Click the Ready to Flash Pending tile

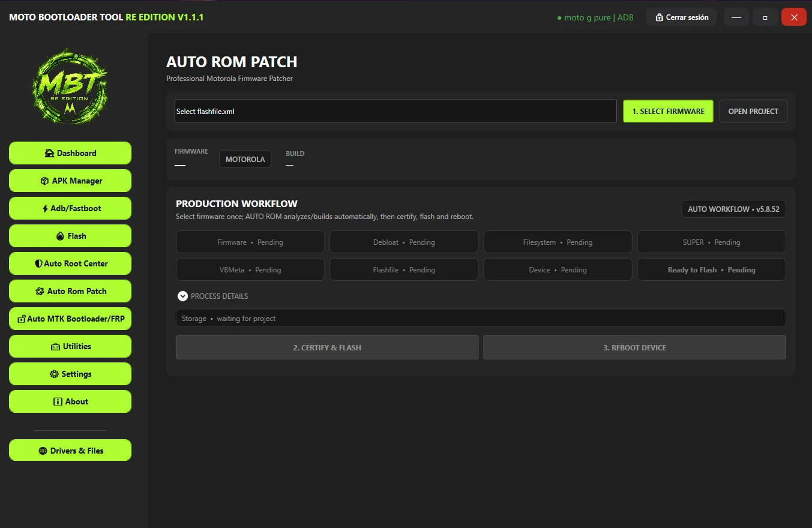click(x=711, y=269)
